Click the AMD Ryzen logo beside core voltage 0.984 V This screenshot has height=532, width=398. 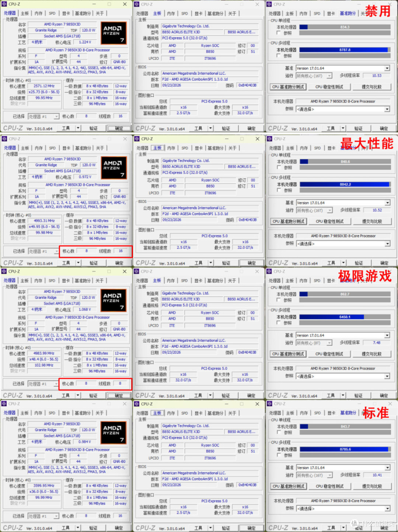[x=114, y=433]
